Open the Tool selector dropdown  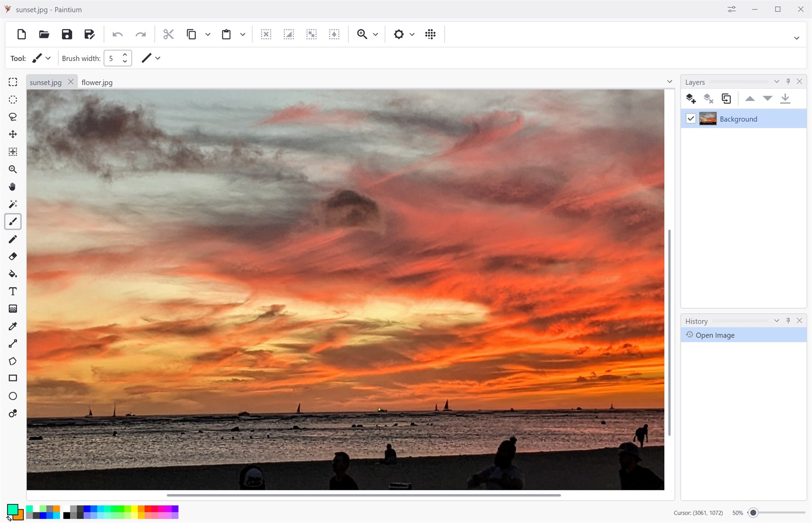pyautogui.click(x=42, y=58)
